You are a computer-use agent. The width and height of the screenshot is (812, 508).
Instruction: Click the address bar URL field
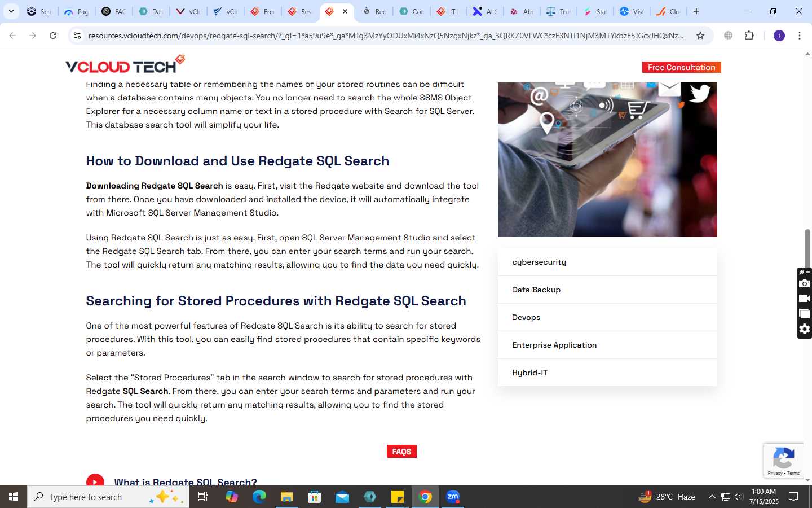tap(386, 36)
